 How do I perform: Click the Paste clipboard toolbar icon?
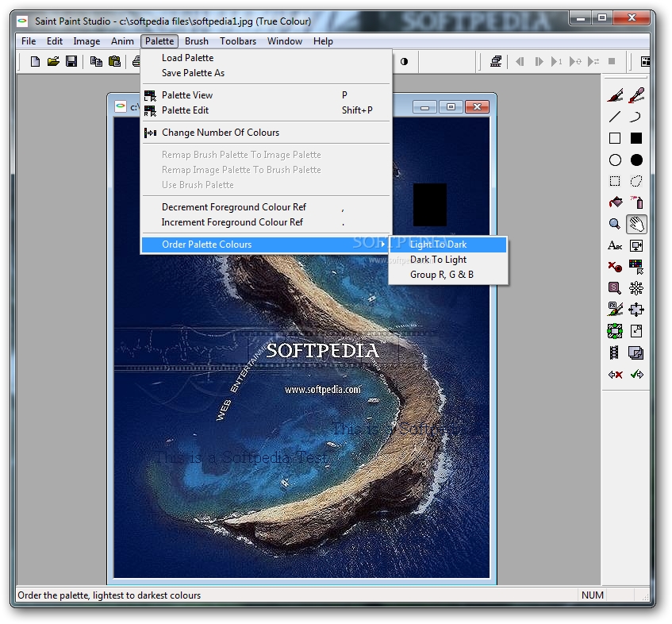(114, 62)
